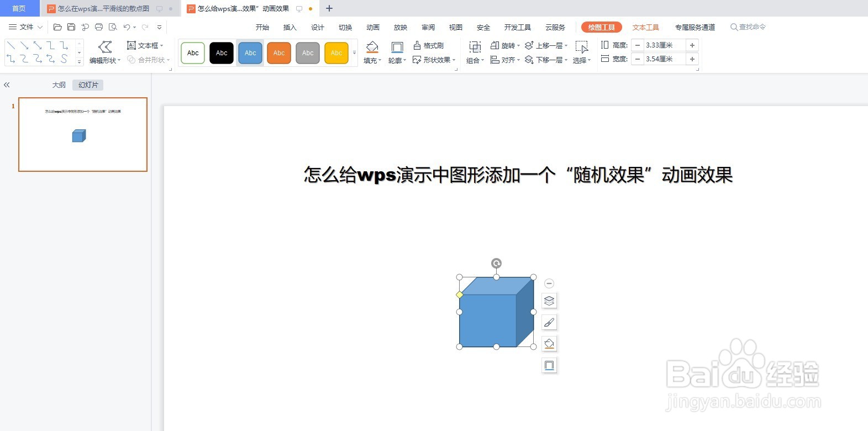Image resolution: width=868 pixels, height=431 pixels.
Task: Go to the Home (首页) tab
Action: tap(19, 8)
